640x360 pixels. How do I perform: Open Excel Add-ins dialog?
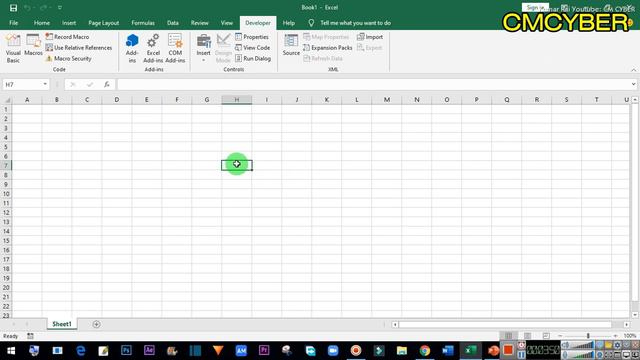tap(153, 49)
